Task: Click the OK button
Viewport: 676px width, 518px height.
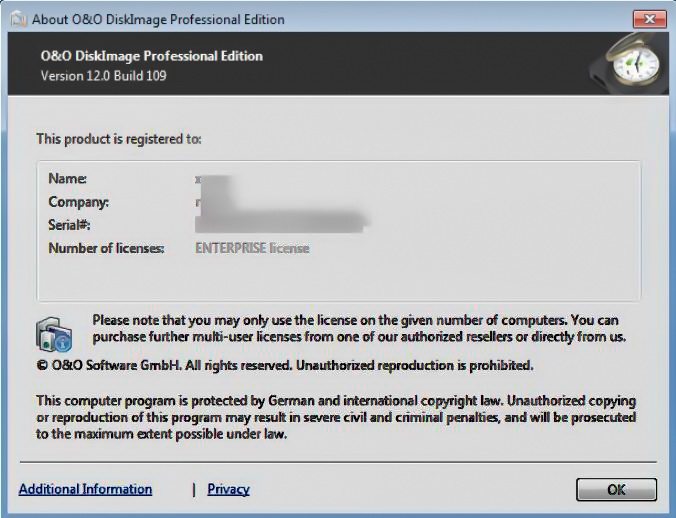Action: coord(616,489)
